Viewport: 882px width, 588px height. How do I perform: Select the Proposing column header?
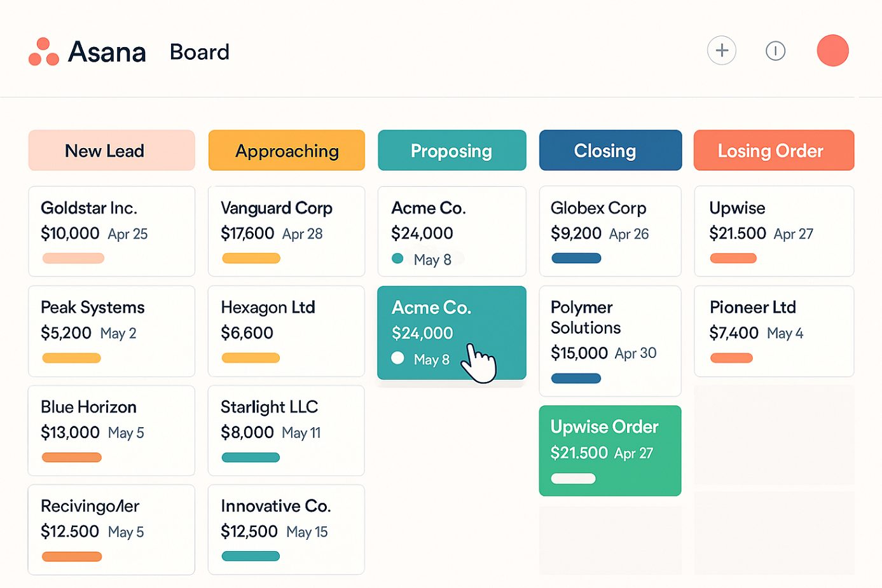tap(451, 151)
